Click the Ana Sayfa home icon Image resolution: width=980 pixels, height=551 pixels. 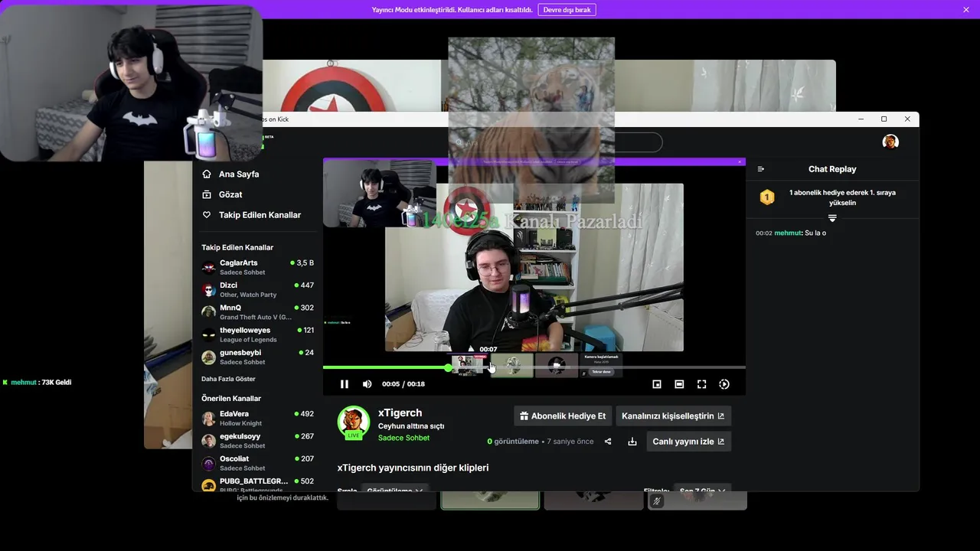[207, 174]
